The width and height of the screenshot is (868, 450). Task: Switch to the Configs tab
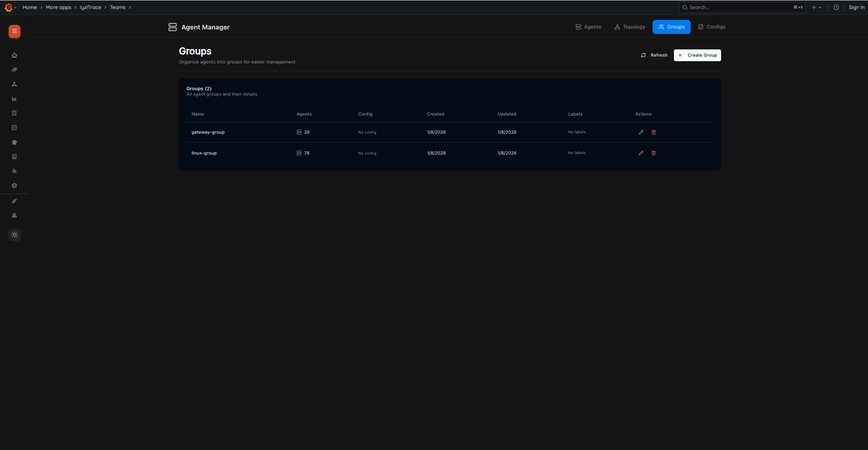(712, 27)
